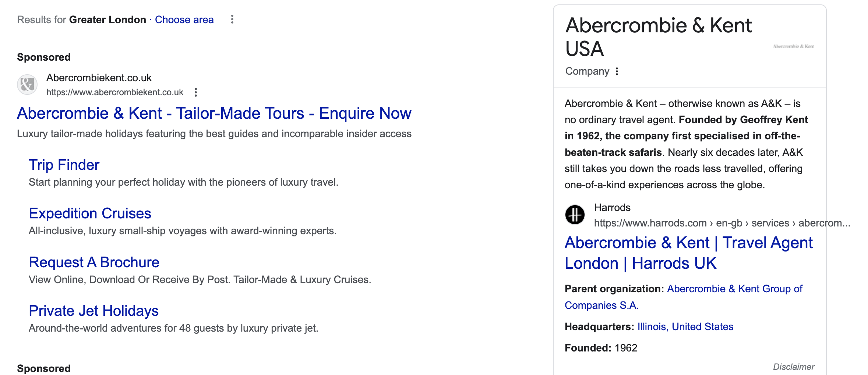This screenshot has height=375, width=868.
Task: Click Illinois, United States headquarters link
Action: click(x=685, y=327)
